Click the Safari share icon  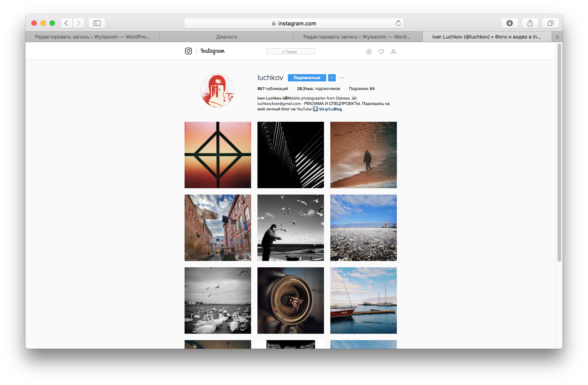point(530,23)
